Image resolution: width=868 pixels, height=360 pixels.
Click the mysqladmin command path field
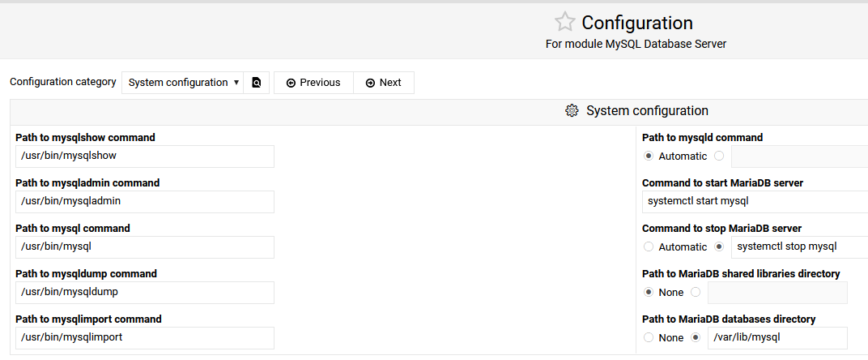point(145,202)
